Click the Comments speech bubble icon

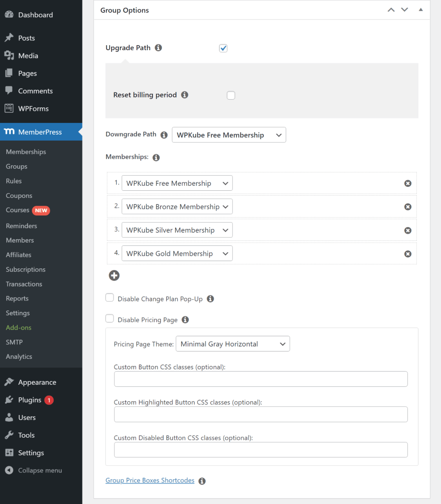pyautogui.click(x=9, y=91)
